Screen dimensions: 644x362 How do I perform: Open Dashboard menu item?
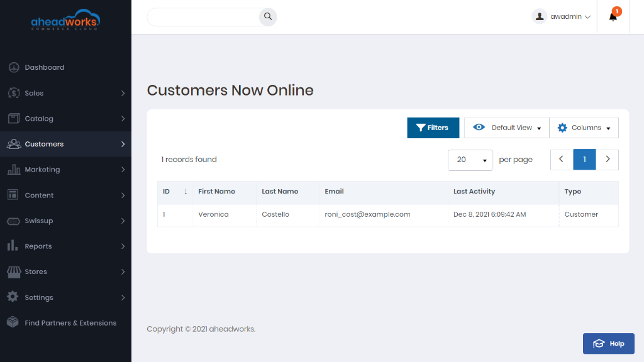coord(65,67)
